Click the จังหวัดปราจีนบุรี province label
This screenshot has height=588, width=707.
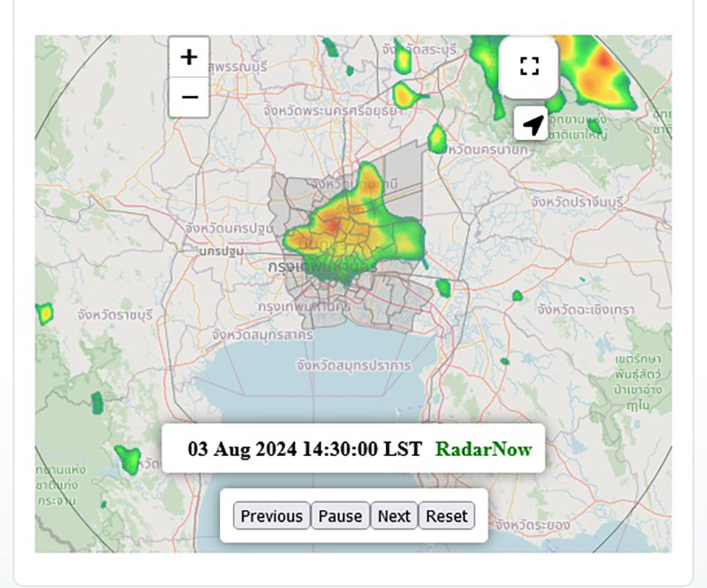coord(577,200)
